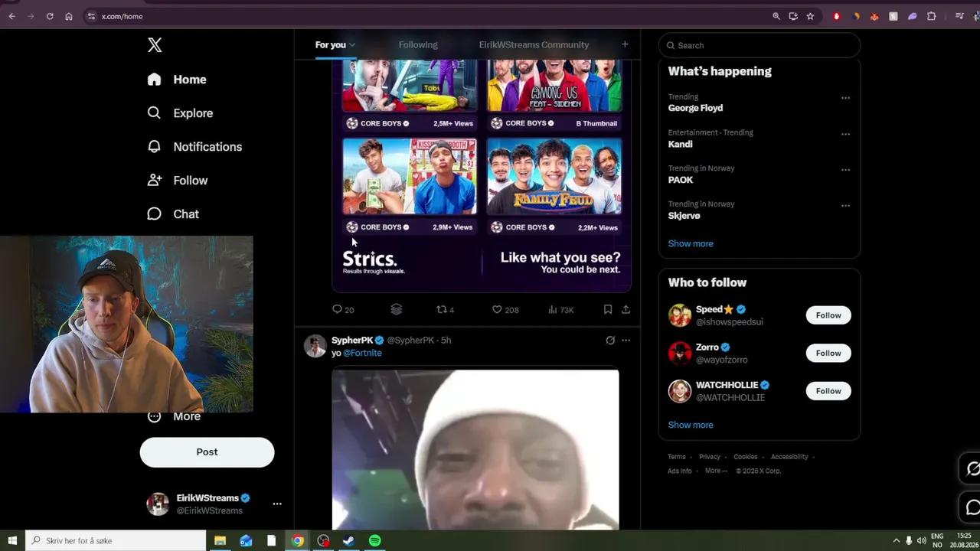980x551 pixels.
Task: Show more trending topics
Action: click(691, 243)
